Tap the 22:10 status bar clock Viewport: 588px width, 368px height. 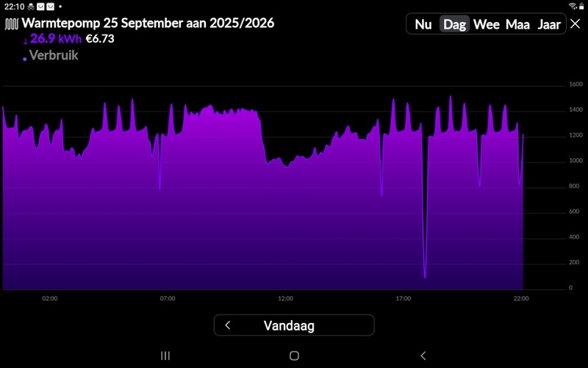[14, 7]
